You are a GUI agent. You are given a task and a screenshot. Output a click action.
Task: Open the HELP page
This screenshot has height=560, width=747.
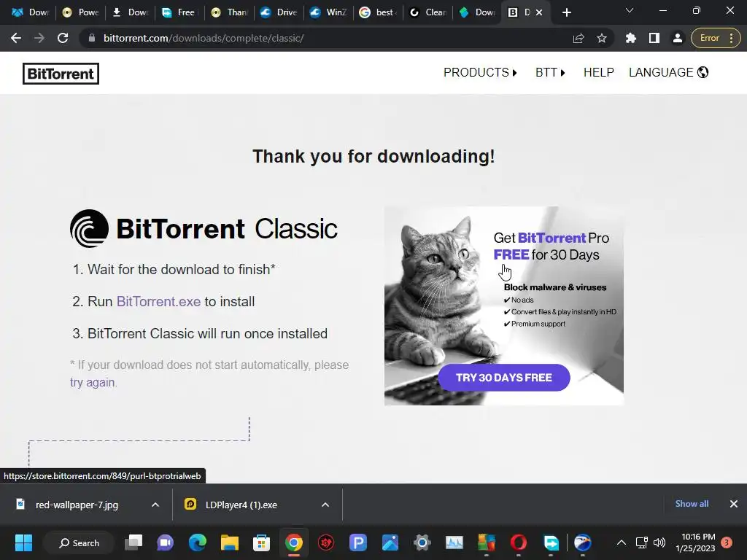(x=598, y=72)
